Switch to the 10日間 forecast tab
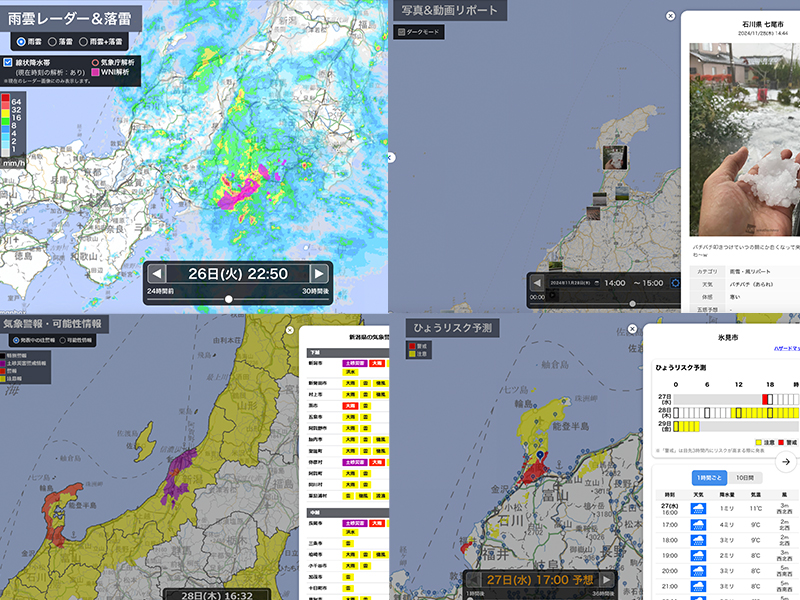 click(x=745, y=478)
